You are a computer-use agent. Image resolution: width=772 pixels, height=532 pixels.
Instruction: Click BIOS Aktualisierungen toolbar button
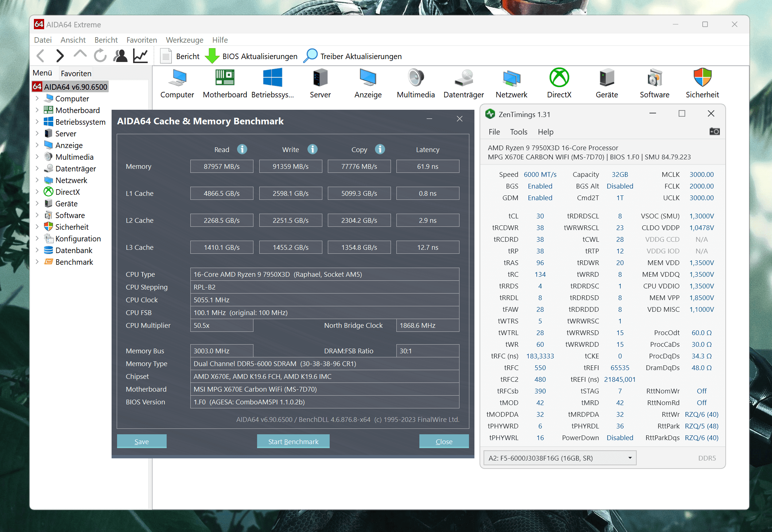[x=251, y=56]
